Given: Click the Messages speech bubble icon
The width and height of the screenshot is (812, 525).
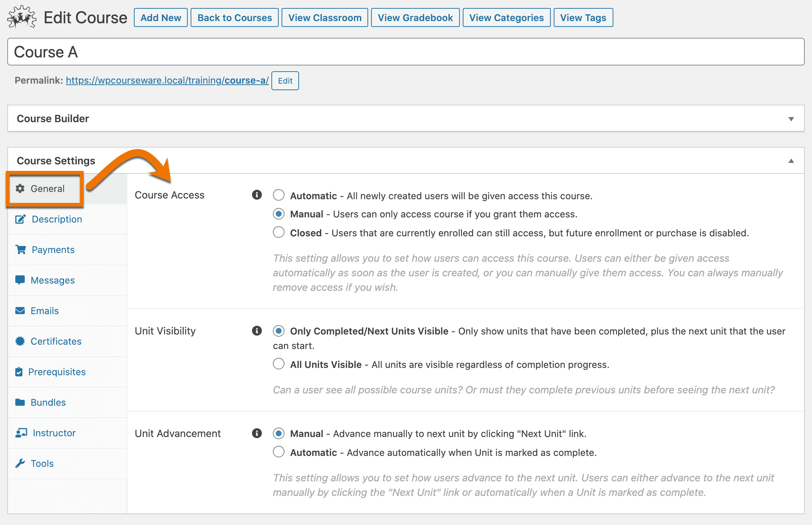Looking at the screenshot, I should point(20,280).
